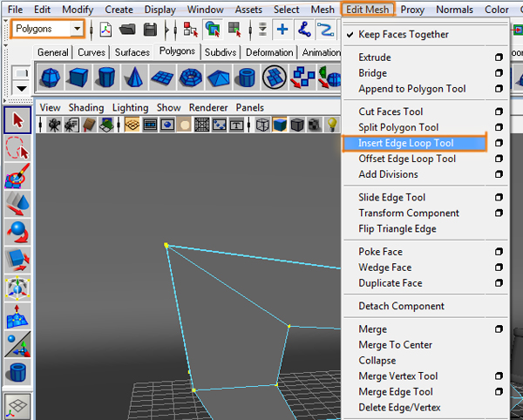This screenshot has height=420, width=523.
Task: Toggle the viewport grid display icon
Action: coord(202,125)
